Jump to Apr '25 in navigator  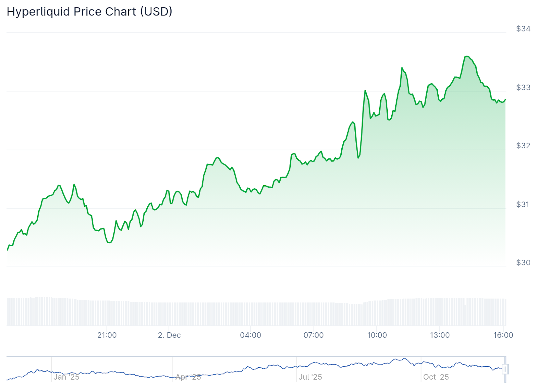188,377
